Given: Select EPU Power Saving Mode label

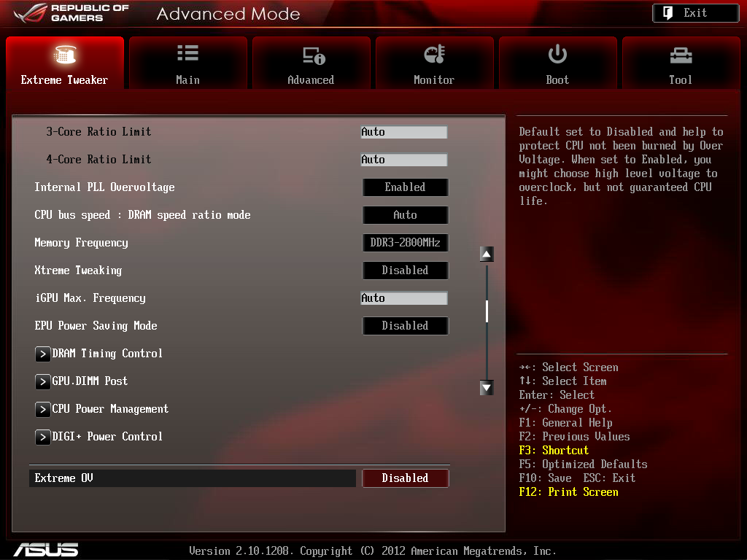Looking at the screenshot, I should click(x=96, y=326).
